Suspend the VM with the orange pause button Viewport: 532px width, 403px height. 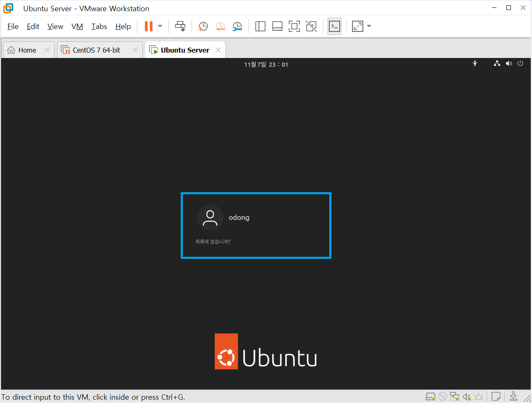pos(149,27)
